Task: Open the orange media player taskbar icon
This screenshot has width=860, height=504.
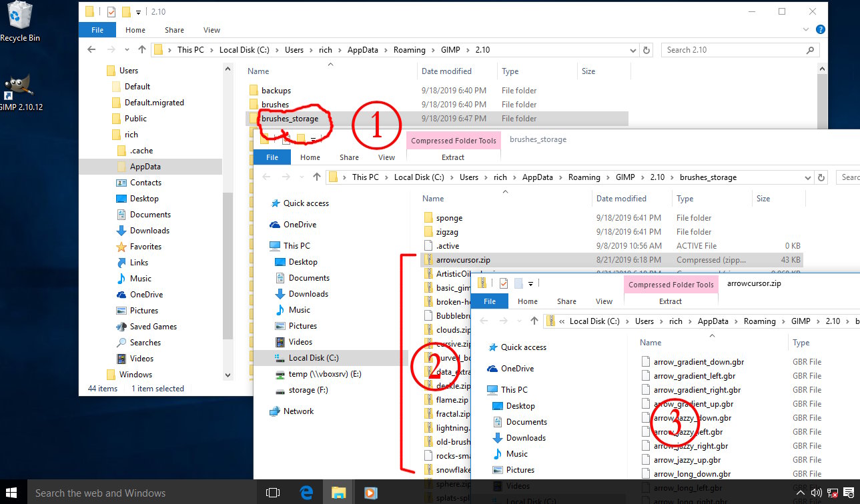Action: click(370, 493)
